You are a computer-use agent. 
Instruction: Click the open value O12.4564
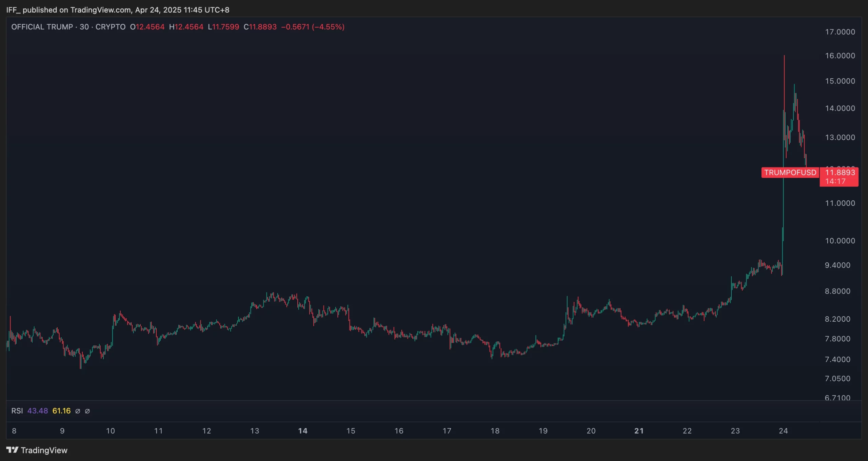pos(147,27)
